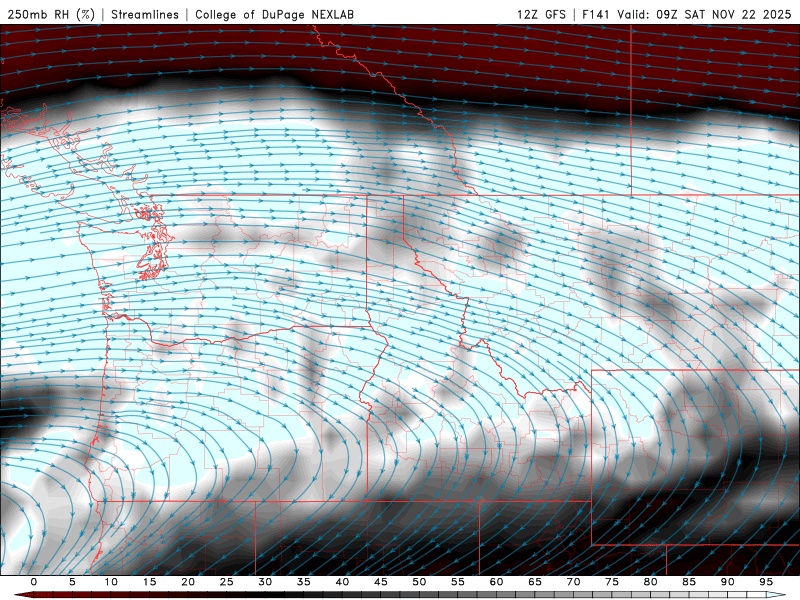Image resolution: width=800 pixels, height=600 pixels.
Task: Click the 35 value on the color scale
Action: (304, 582)
